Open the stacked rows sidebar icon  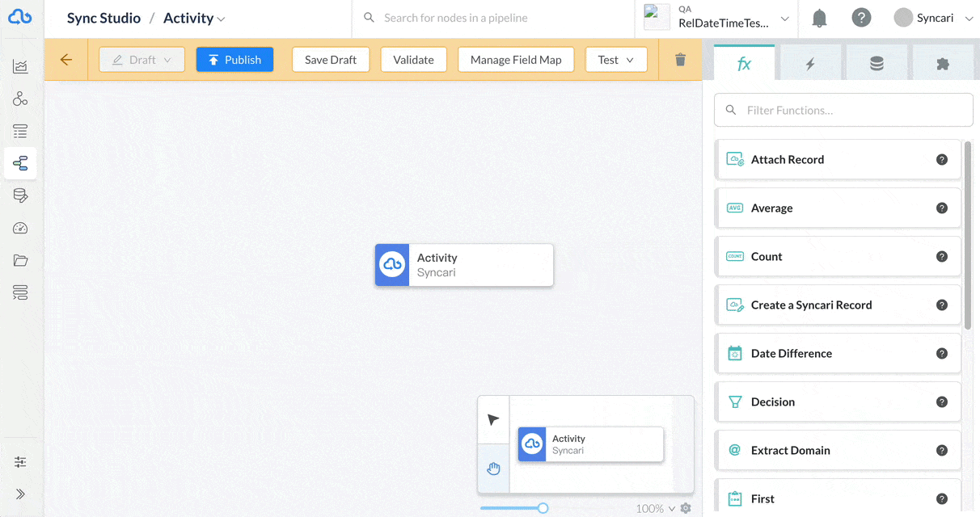[x=20, y=292]
